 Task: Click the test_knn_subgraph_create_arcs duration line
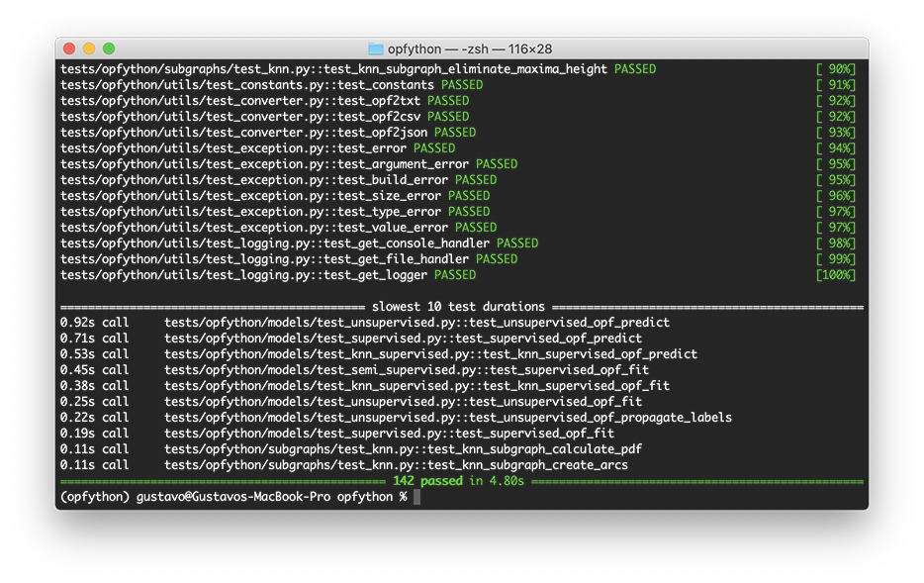point(344,465)
